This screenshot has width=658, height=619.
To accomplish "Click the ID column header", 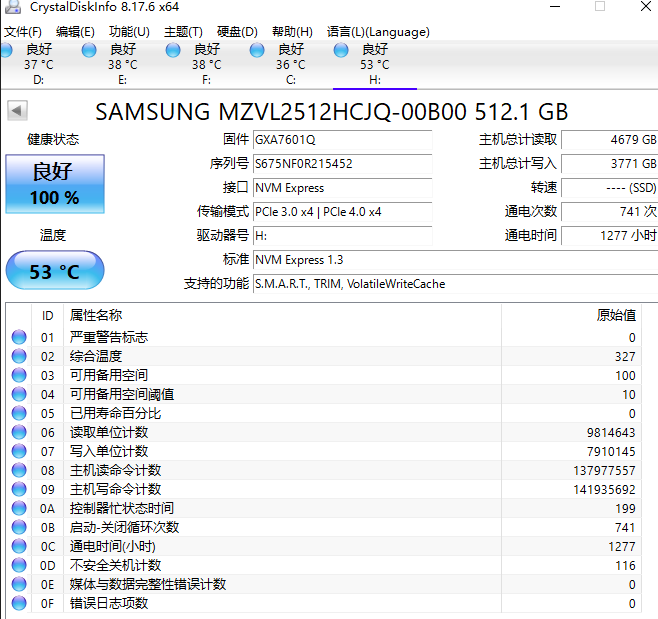I will (47, 315).
